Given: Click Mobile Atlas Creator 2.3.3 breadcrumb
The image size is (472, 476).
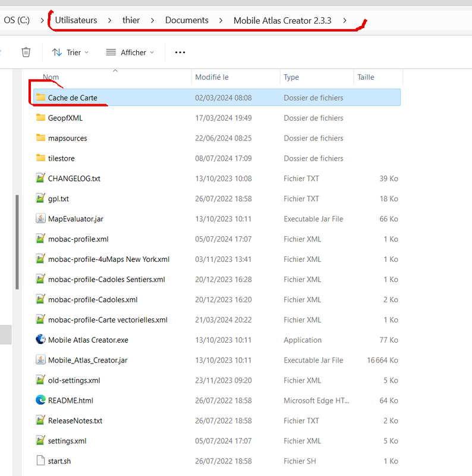Looking at the screenshot, I should tap(282, 20).
